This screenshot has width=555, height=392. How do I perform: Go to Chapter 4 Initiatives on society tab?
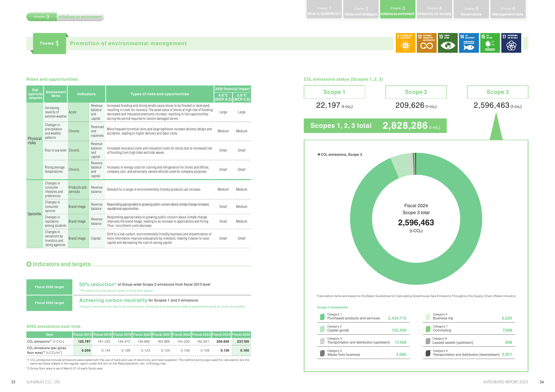(x=434, y=9)
